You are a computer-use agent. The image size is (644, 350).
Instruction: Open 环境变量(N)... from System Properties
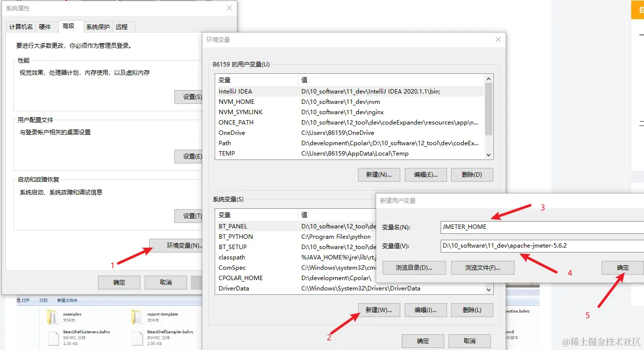click(x=177, y=245)
